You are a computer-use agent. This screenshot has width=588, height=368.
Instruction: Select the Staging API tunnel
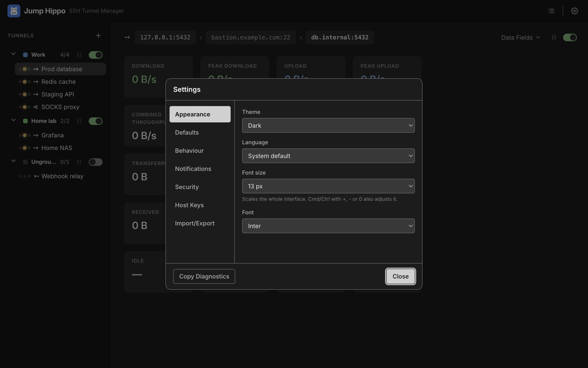(x=61, y=94)
